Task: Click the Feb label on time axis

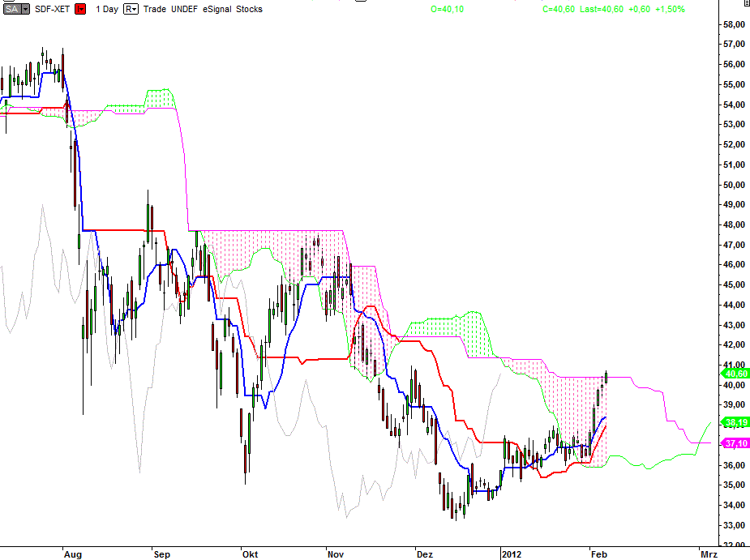Action: [597, 554]
